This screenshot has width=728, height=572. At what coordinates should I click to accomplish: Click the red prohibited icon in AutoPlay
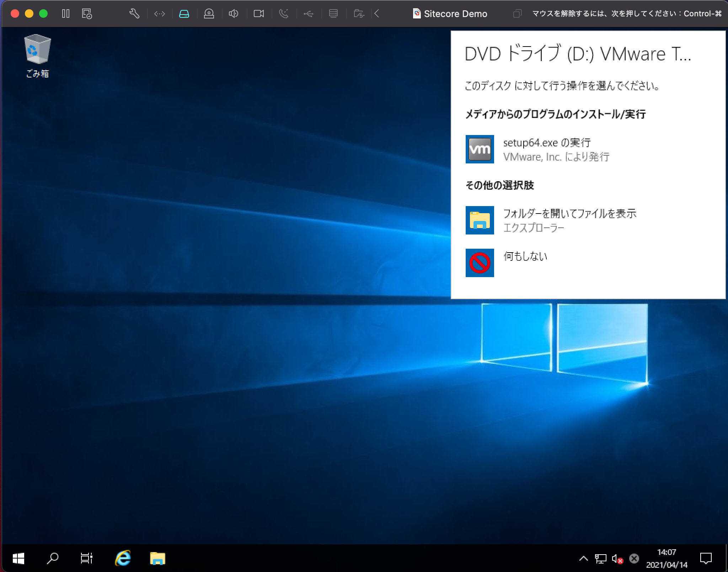click(x=480, y=263)
